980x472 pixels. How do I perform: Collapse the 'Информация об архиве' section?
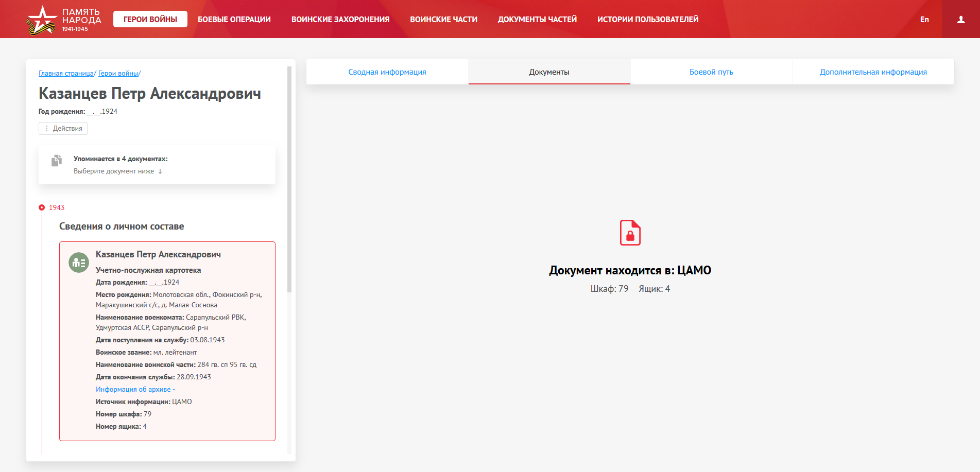tap(135, 390)
